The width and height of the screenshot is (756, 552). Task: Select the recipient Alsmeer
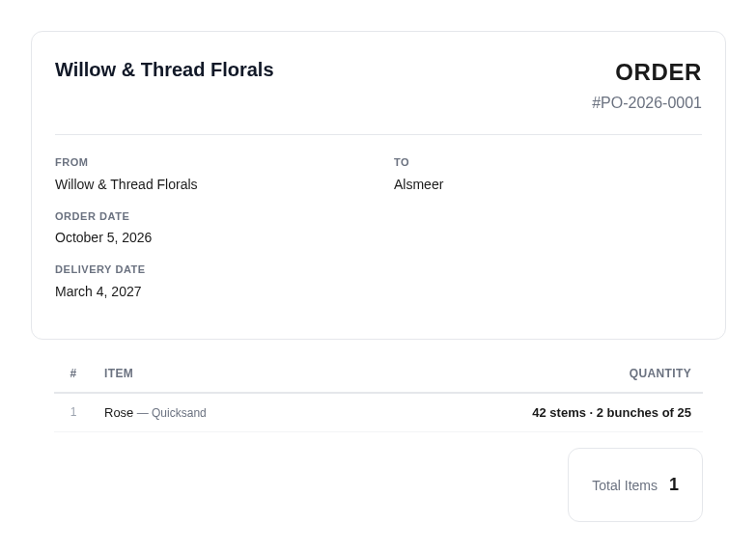click(418, 184)
